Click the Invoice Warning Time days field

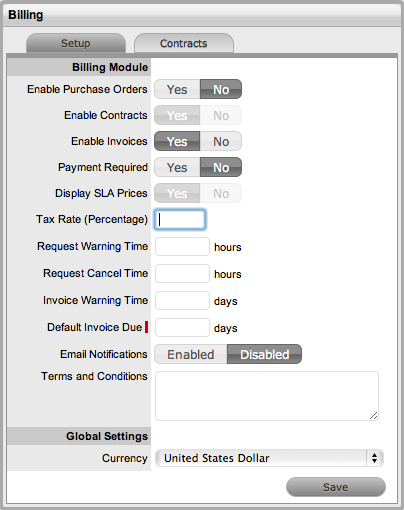(182, 301)
